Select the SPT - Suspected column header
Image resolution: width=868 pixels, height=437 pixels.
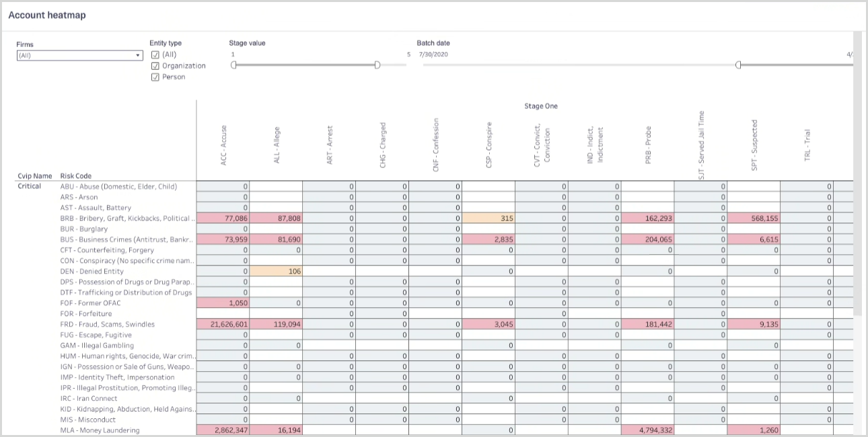tap(754, 141)
